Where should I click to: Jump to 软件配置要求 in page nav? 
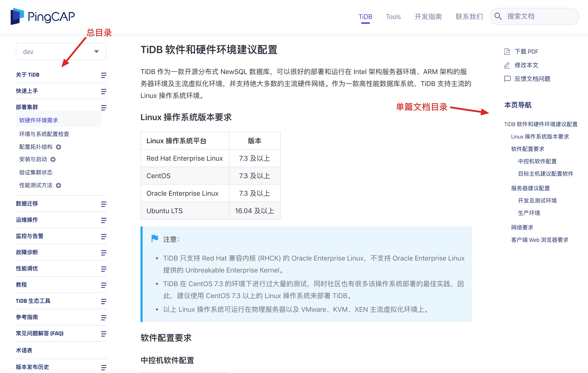527,149
